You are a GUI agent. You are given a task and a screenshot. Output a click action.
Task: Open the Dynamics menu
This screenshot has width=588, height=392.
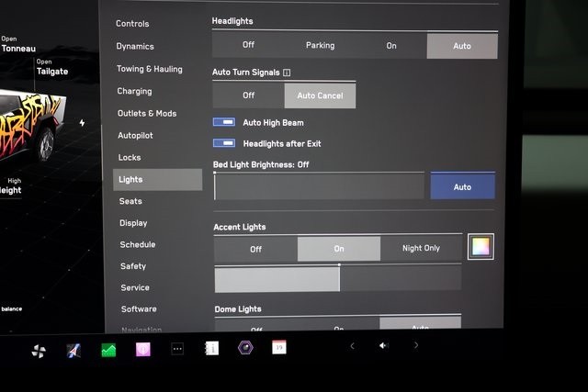coord(135,46)
